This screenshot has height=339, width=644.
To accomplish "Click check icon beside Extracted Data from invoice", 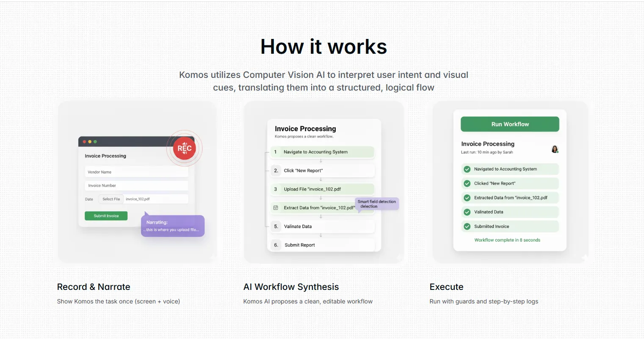I will coord(467,198).
